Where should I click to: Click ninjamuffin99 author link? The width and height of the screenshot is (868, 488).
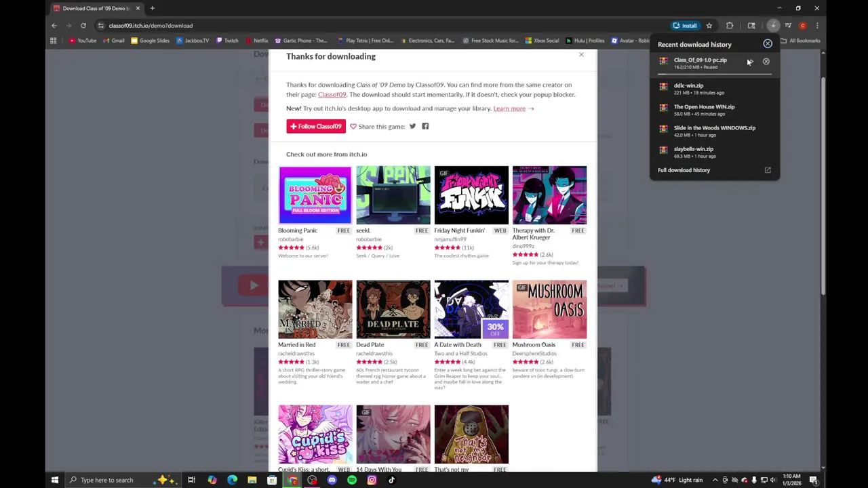[x=450, y=239]
